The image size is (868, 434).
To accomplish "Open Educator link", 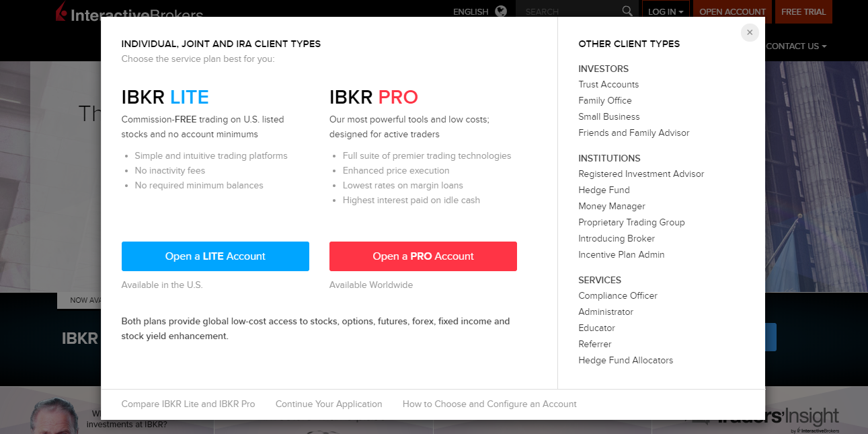I will click(x=597, y=328).
